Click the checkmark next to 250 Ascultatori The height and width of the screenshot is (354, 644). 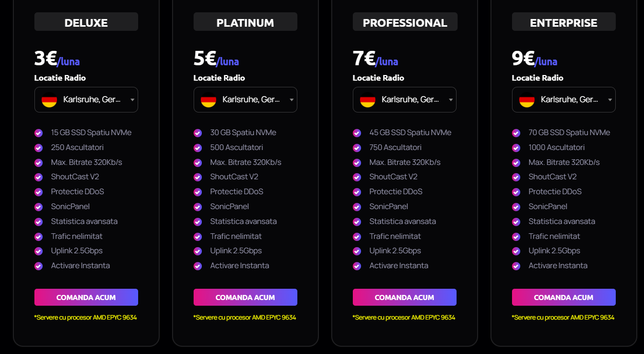click(x=39, y=148)
